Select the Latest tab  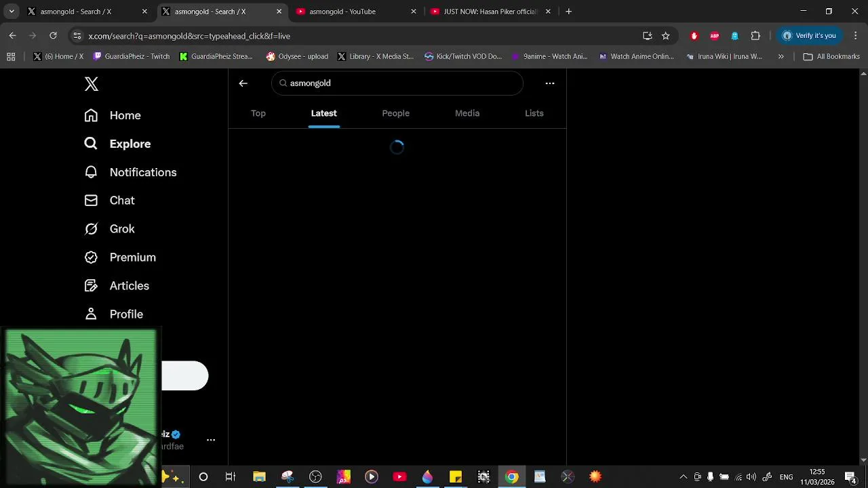click(324, 113)
